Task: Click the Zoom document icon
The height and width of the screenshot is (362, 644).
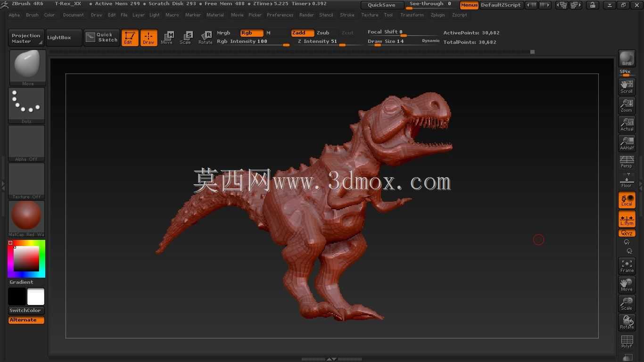Action: [627, 105]
